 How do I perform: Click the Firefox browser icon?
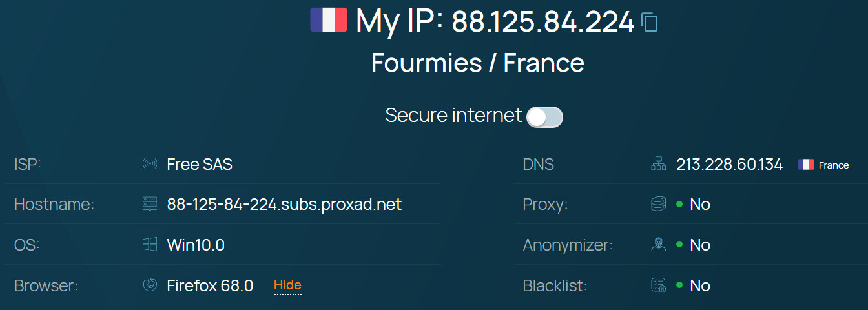(150, 285)
